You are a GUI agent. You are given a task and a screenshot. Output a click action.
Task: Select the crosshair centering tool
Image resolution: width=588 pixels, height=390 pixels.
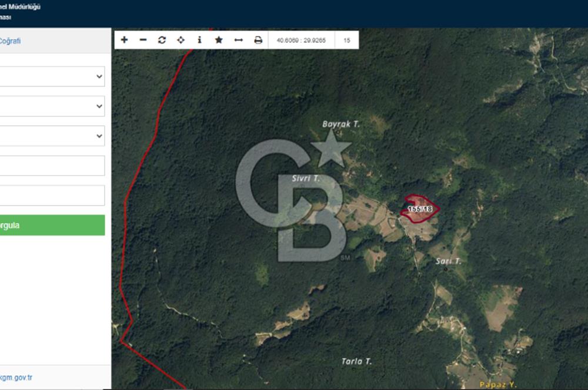[x=181, y=40]
